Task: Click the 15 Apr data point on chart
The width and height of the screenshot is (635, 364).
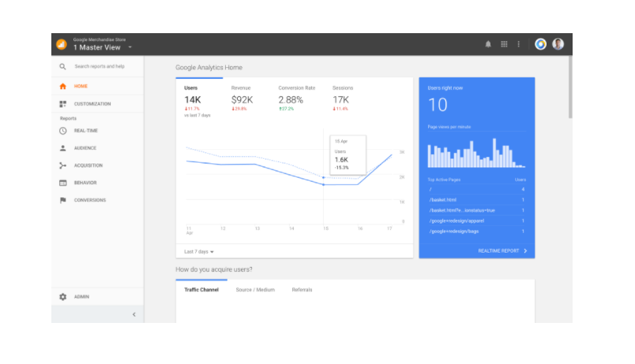Action: point(323,185)
